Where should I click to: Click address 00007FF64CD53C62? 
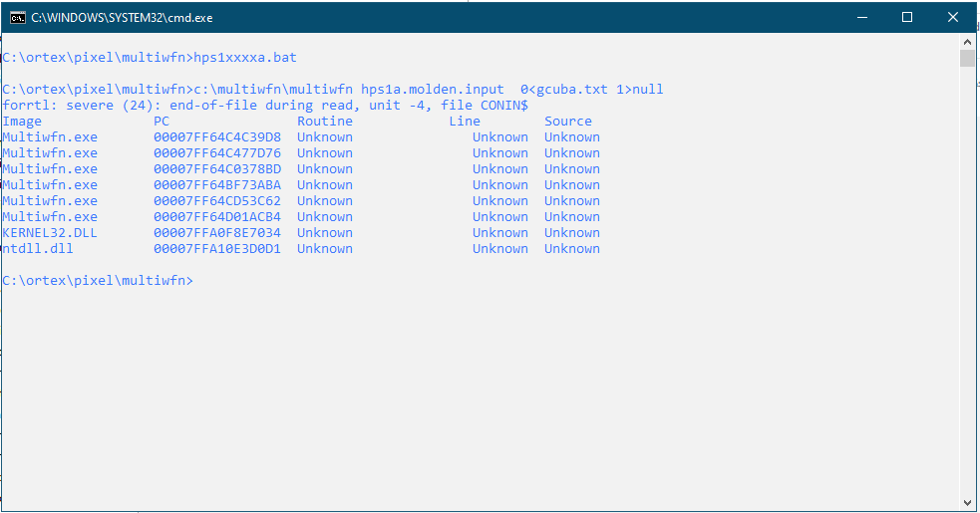pos(217,200)
